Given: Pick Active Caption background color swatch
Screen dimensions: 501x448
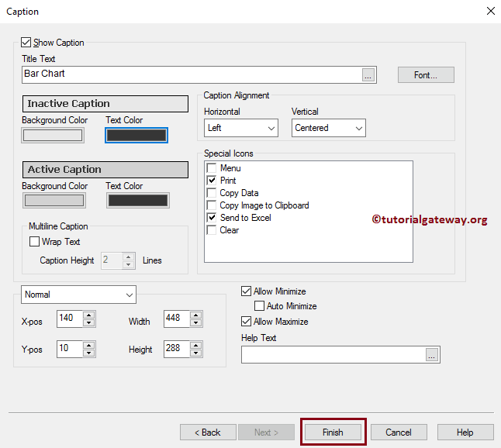Looking at the screenshot, I should point(54,201).
